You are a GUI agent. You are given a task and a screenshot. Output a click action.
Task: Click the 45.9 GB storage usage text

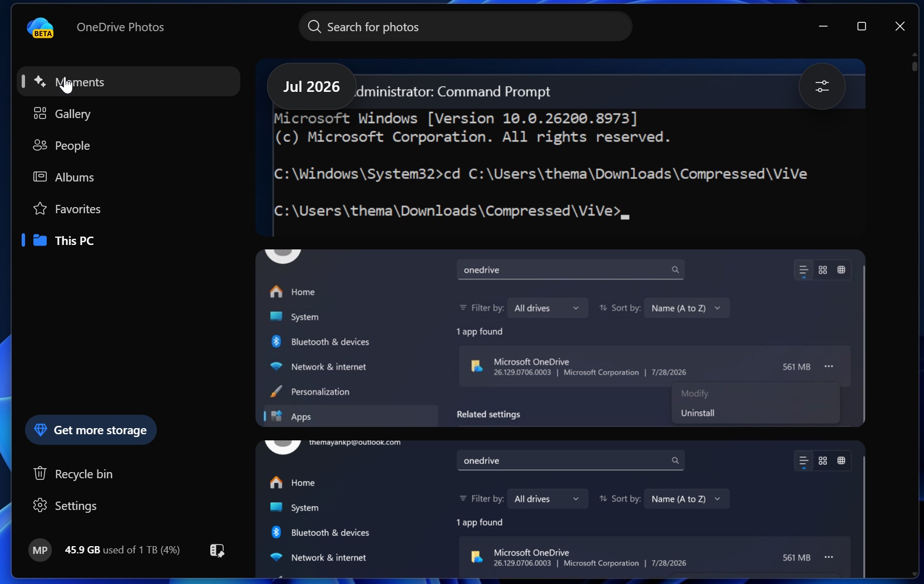coord(122,550)
